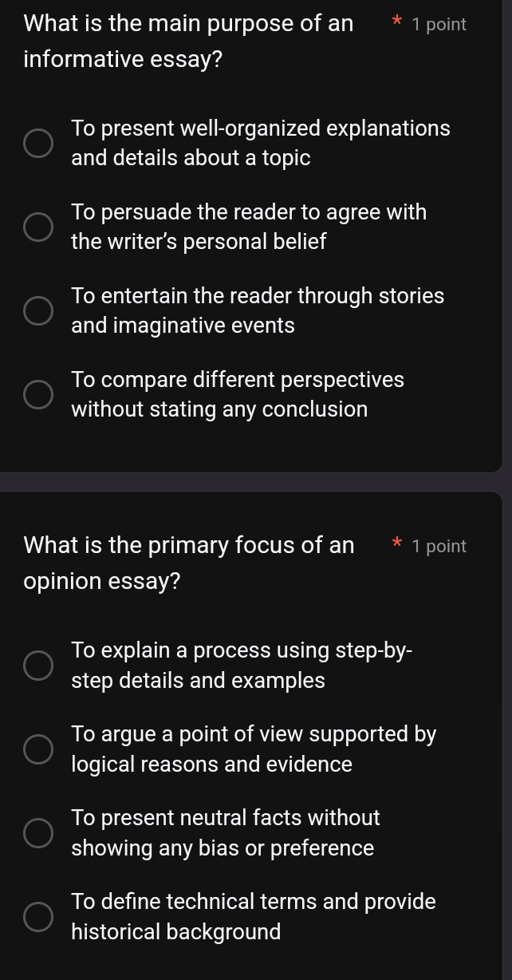Click answer text 'logical reasons and evidence'
This screenshot has width=512, height=980.
tap(211, 765)
